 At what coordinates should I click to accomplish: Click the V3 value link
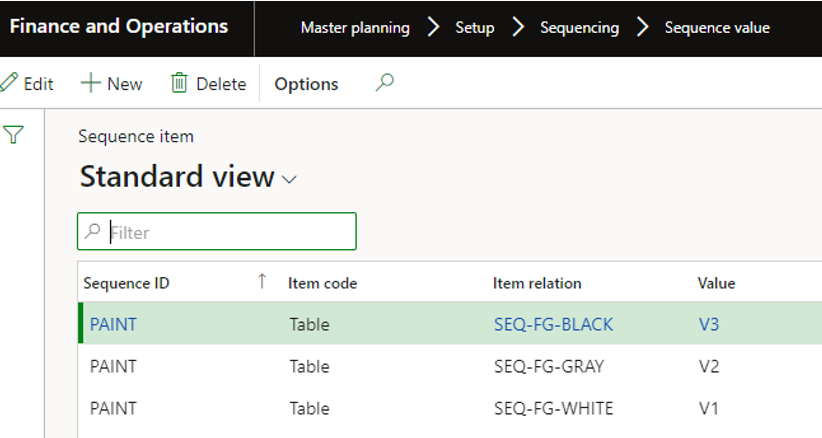(709, 324)
